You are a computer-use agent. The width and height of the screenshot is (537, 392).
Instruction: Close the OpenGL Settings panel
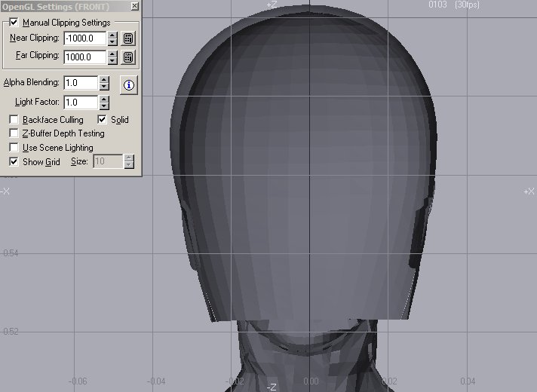[x=134, y=6]
